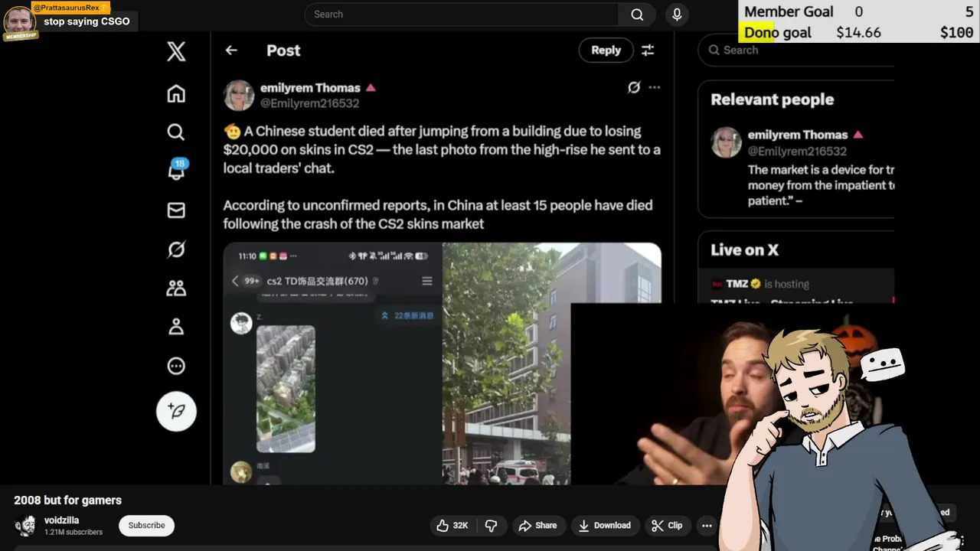Click the Download button
This screenshot has width=980, height=551.
(605, 526)
